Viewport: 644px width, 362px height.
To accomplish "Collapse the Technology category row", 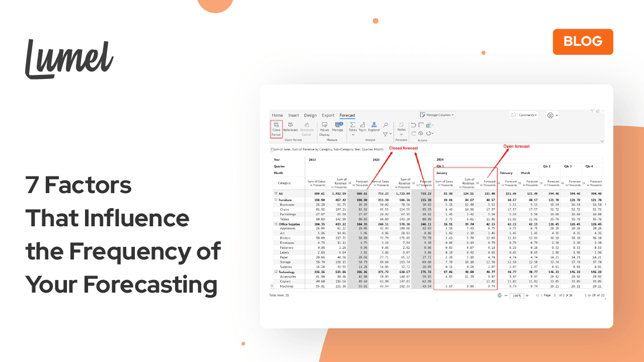I will coord(275,271).
